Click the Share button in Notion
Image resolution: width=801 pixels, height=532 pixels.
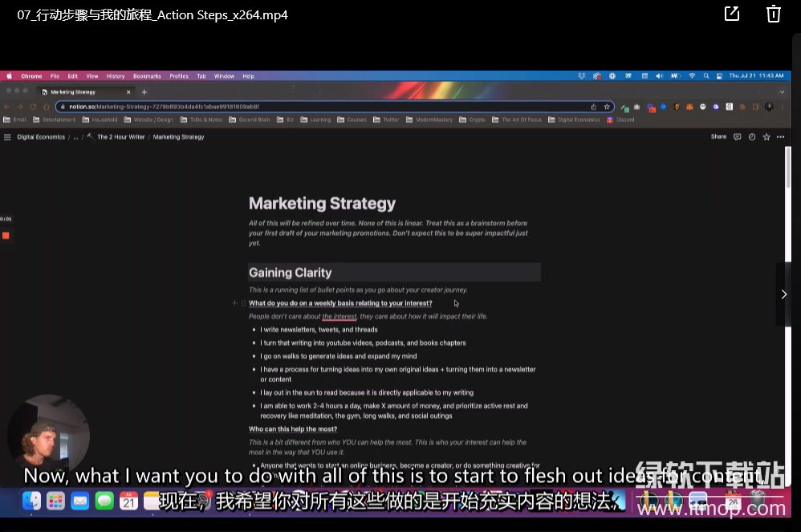click(718, 137)
